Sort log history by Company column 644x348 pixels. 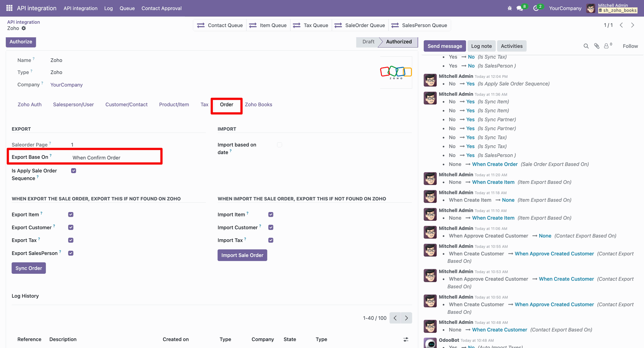(263, 339)
